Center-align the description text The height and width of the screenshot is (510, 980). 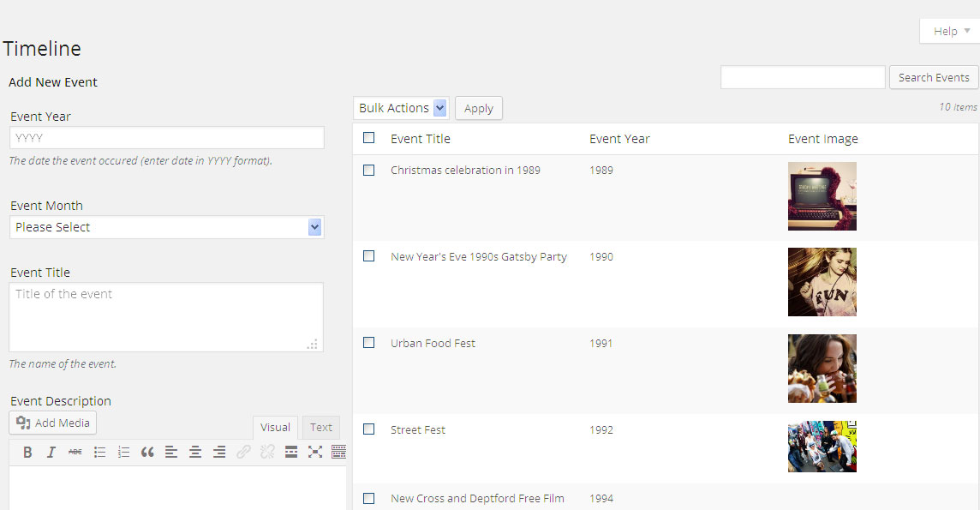pyautogui.click(x=195, y=453)
